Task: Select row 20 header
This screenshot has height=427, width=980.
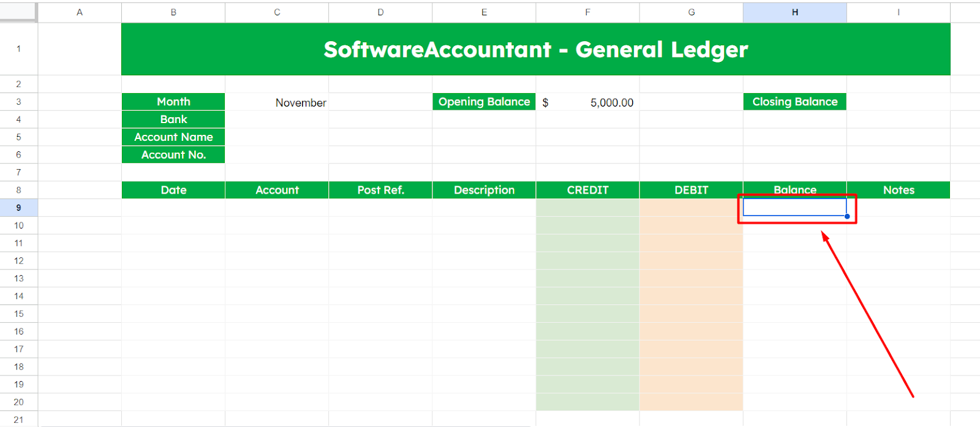Action: click(x=18, y=402)
